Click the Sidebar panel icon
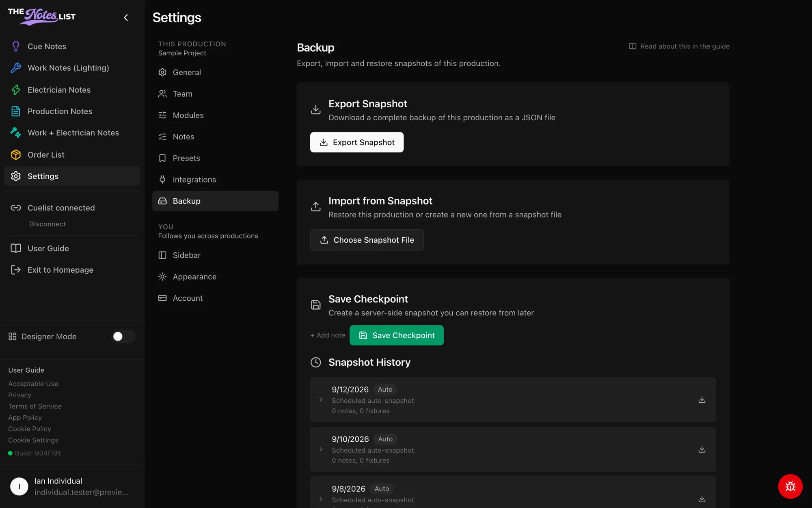The image size is (812, 508). (x=162, y=255)
